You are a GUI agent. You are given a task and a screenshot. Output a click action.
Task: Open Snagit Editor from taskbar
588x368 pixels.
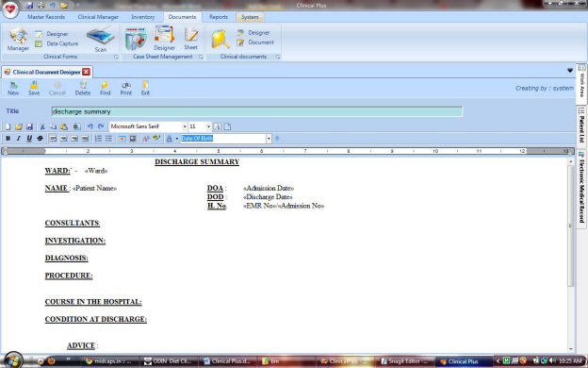click(x=404, y=361)
